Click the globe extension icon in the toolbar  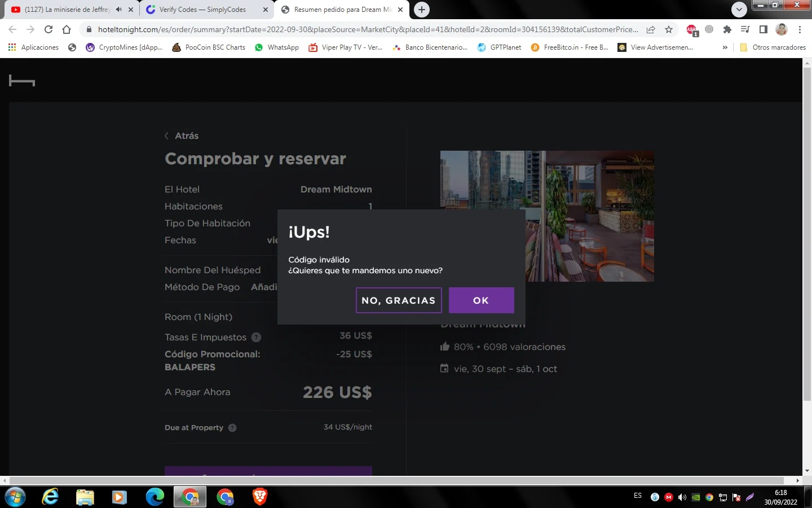[x=709, y=29]
